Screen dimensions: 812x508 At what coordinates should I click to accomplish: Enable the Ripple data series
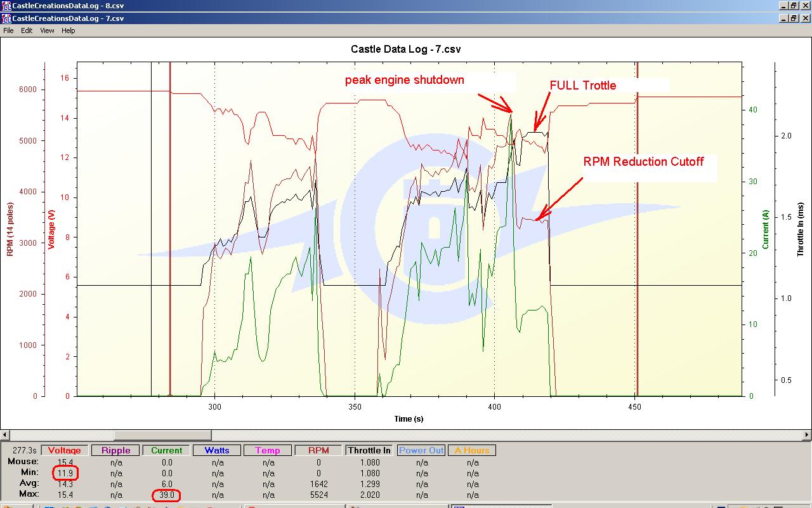click(x=115, y=450)
